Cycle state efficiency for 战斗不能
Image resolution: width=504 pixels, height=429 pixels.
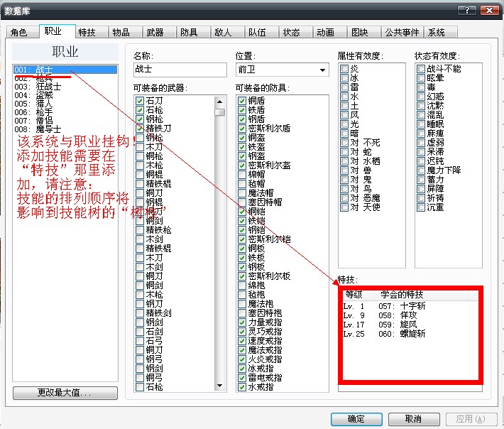point(421,69)
